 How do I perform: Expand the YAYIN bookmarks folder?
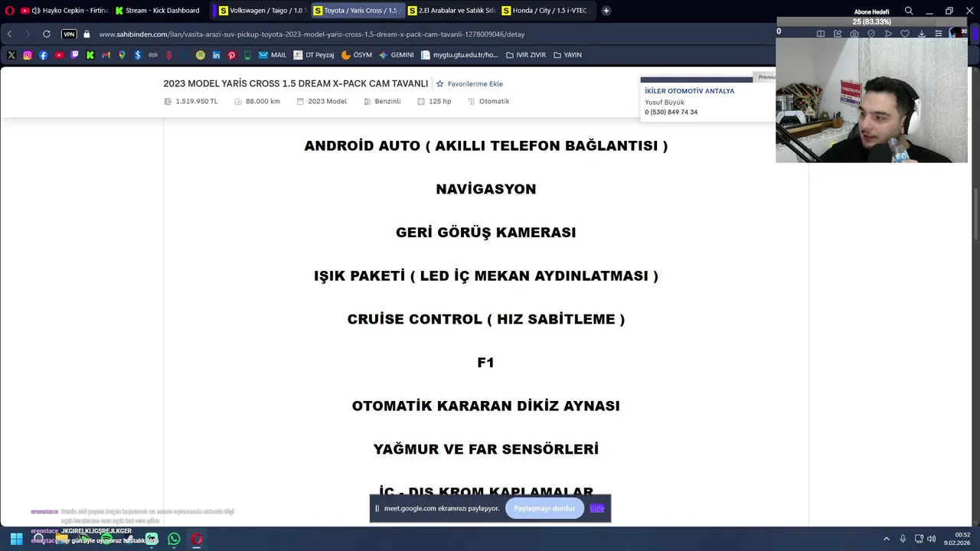567,55
